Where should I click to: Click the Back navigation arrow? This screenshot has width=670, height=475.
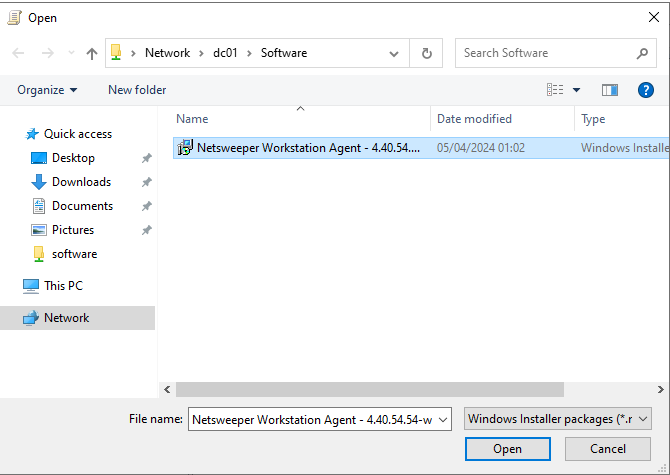[18, 53]
